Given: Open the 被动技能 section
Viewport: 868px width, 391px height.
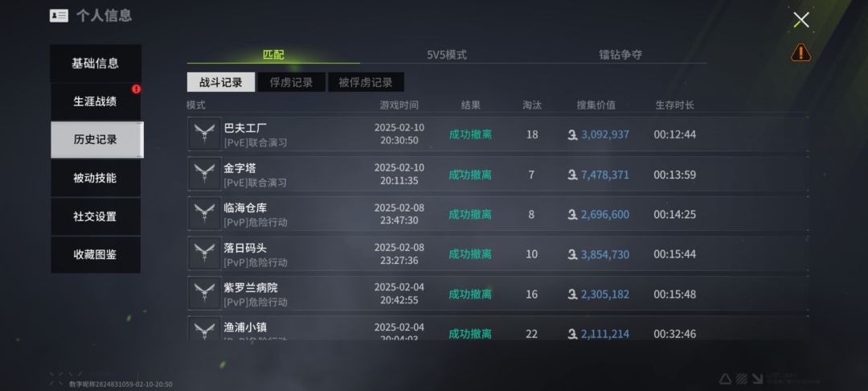Looking at the screenshot, I should (95, 178).
